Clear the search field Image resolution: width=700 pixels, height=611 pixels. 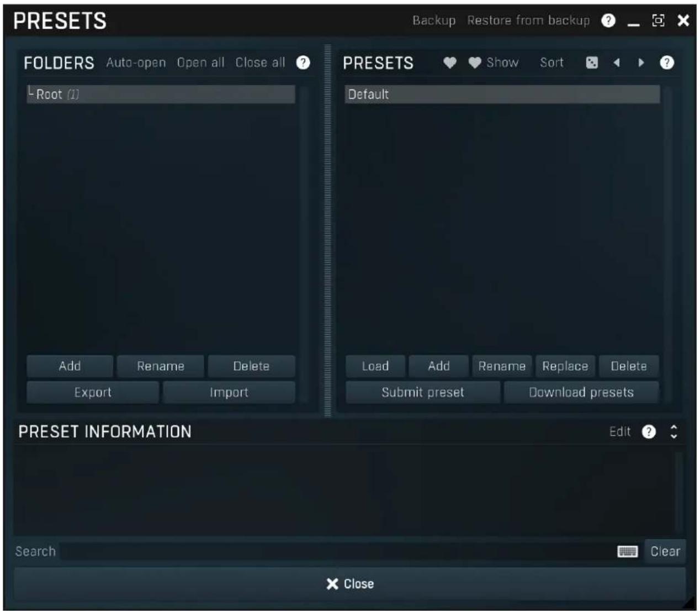(665, 551)
